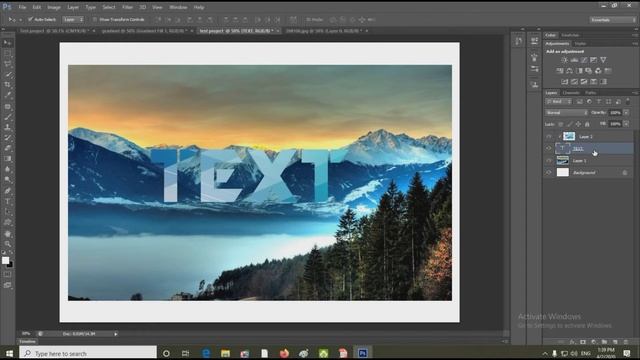This screenshot has width=640, height=360.
Task: Select the TEXT layer thumbnail
Action: tap(562, 149)
